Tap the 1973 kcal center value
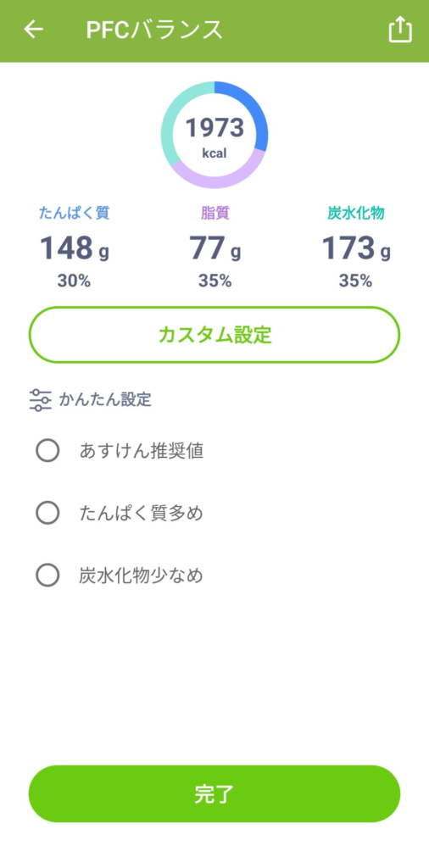 (214, 136)
